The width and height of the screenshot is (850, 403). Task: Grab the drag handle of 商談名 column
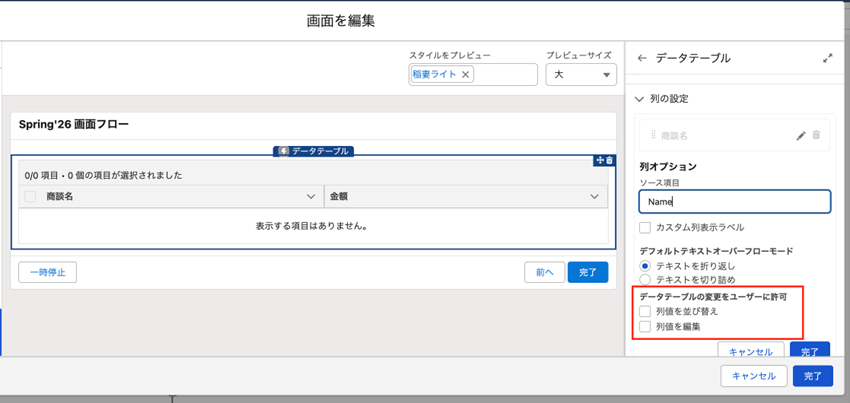[x=653, y=136]
